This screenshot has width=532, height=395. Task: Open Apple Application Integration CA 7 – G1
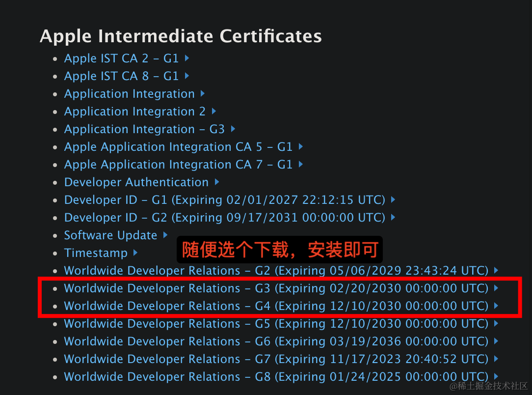pyautogui.click(x=178, y=165)
